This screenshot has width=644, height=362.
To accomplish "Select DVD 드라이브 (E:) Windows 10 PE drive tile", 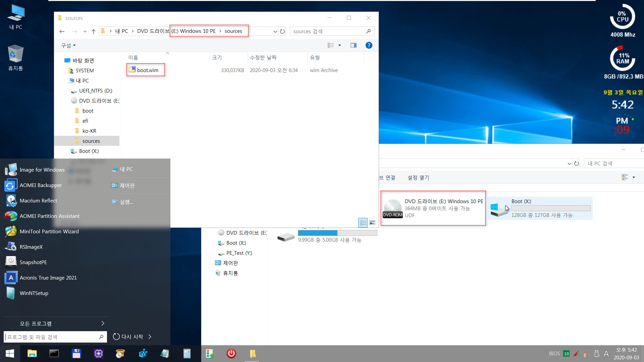I will click(433, 208).
